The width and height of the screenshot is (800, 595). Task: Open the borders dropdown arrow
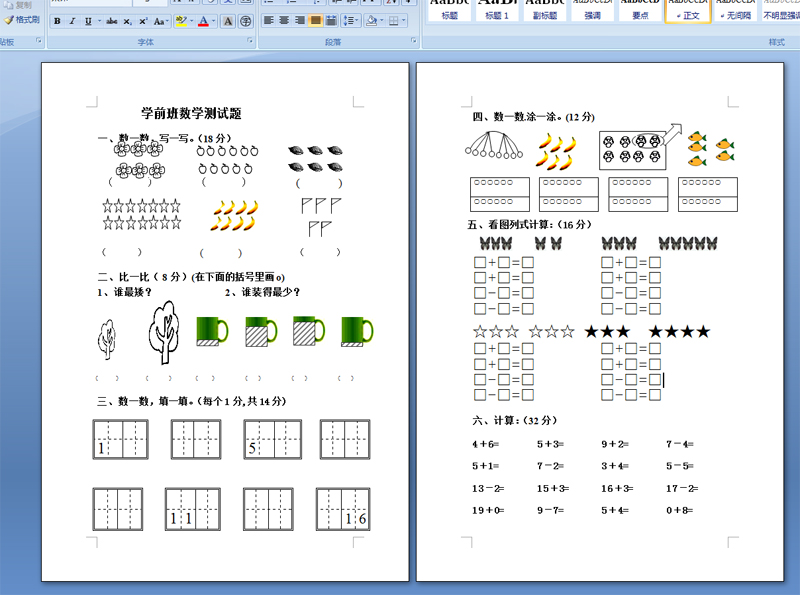[x=404, y=20]
